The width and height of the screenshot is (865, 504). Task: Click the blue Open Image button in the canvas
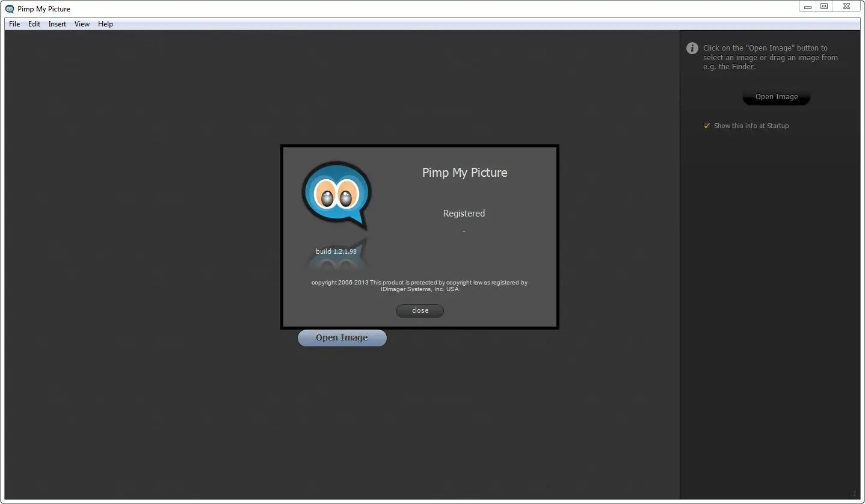pos(342,338)
